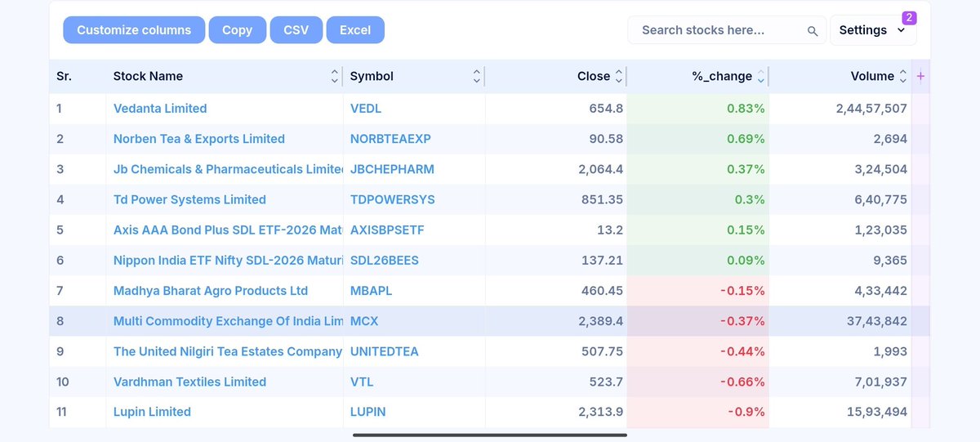Open Td Power Systems Limited link
The width and height of the screenshot is (980, 442).
[189, 199]
